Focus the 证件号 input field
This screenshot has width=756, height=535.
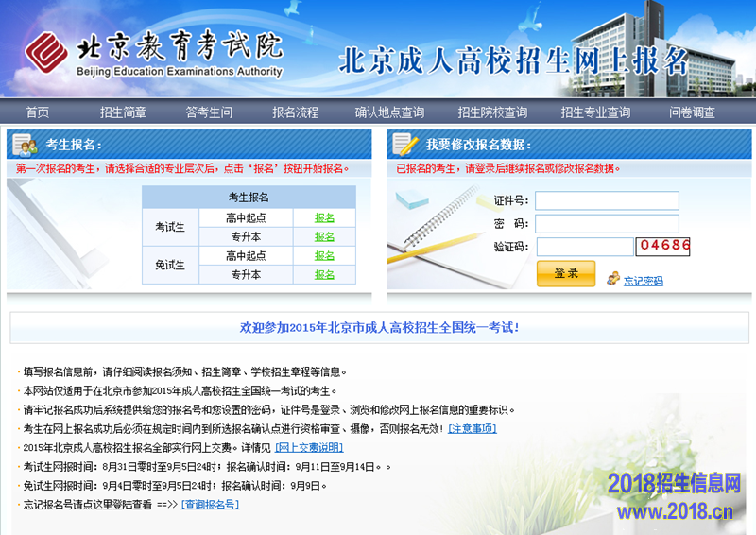607,200
